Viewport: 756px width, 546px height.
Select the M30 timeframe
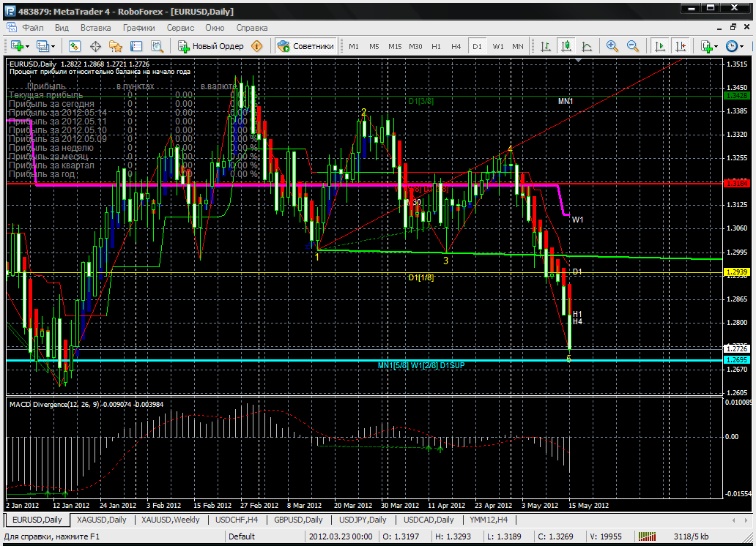(x=415, y=46)
